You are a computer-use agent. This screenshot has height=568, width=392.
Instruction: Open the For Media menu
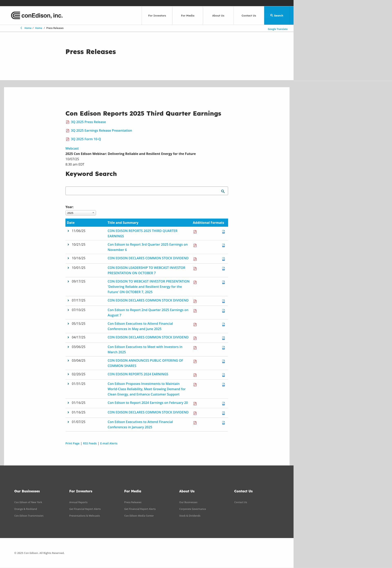click(x=187, y=15)
